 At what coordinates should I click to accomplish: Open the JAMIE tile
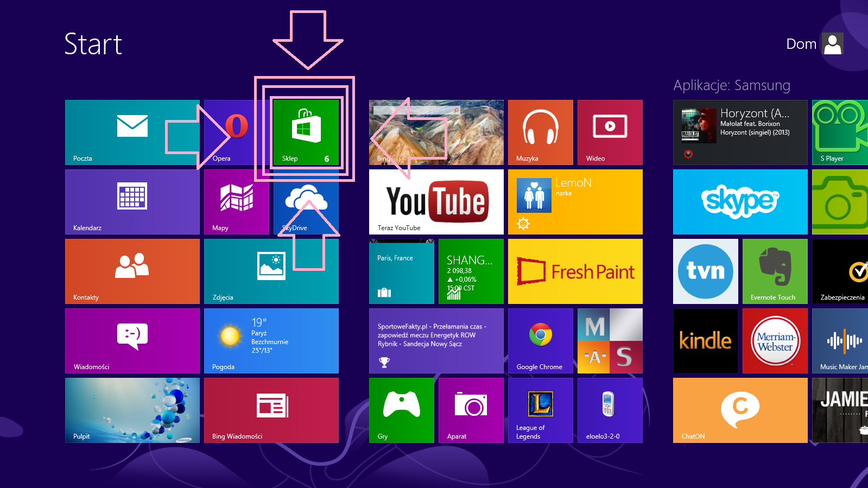[840, 410]
